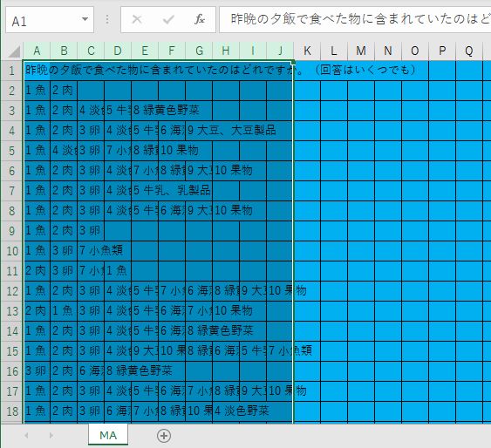The image size is (491, 448).
Task: Click cell A13 containing 2 肉
Action: [37, 311]
